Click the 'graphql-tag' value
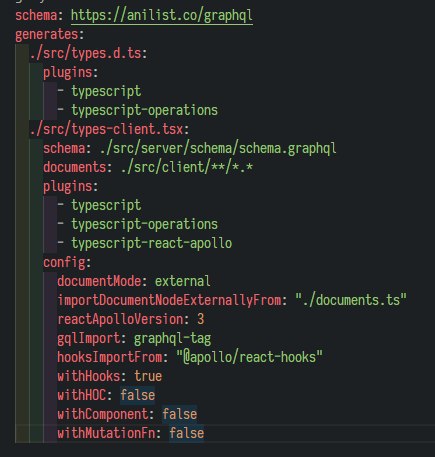The image size is (435, 457). point(173,338)
